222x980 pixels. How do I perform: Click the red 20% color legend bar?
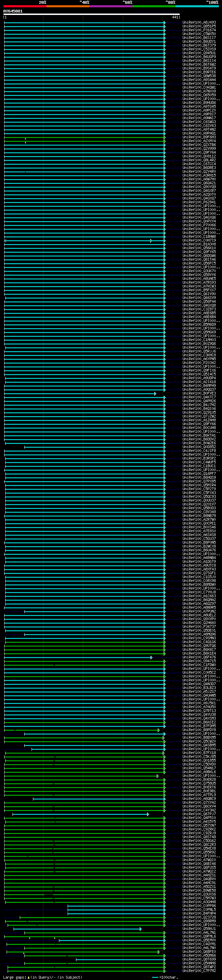click(25, 6)
